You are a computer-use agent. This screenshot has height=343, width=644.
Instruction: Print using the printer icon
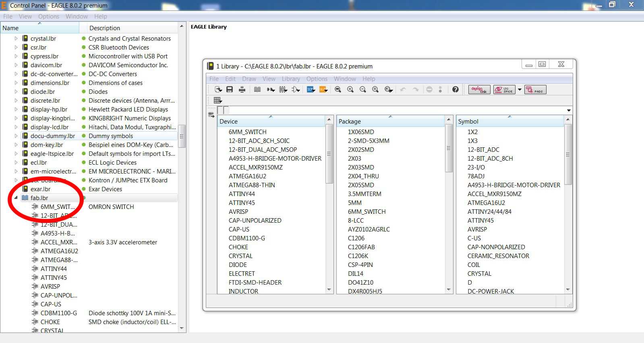[x=242, y=89]
